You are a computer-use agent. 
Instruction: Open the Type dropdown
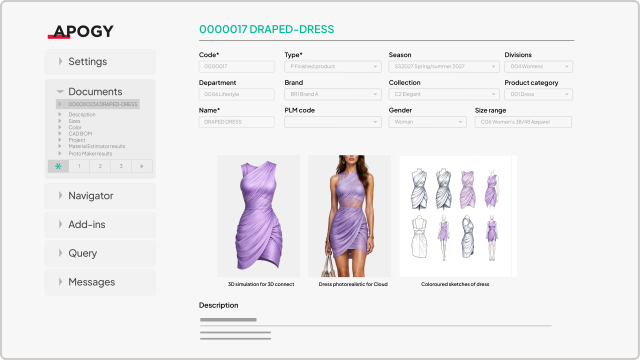click(333, 67)
